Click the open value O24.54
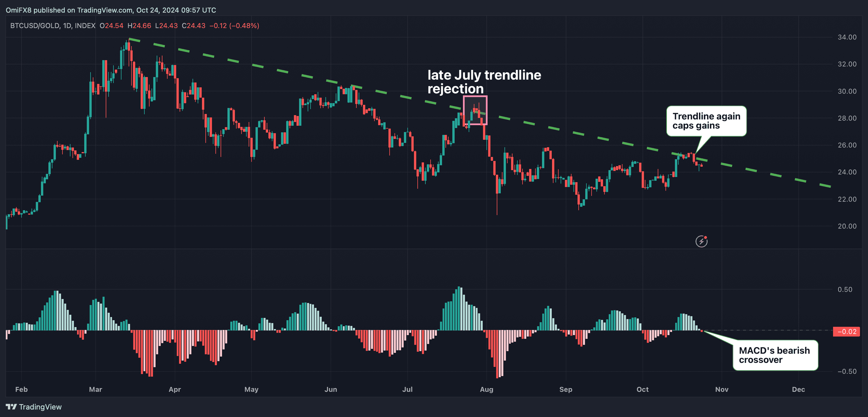The height and width of the screenshot is (417, 868). 111,25
